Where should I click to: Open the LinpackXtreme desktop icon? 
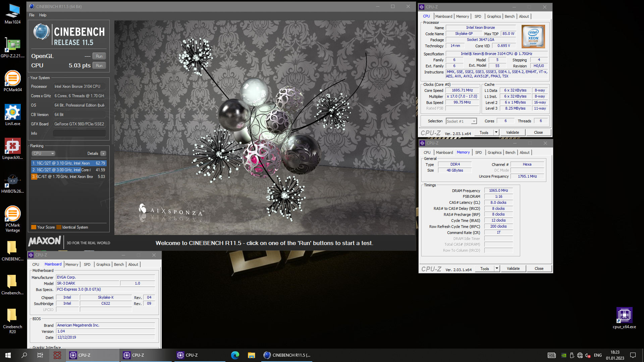click(x=12, y=149)
